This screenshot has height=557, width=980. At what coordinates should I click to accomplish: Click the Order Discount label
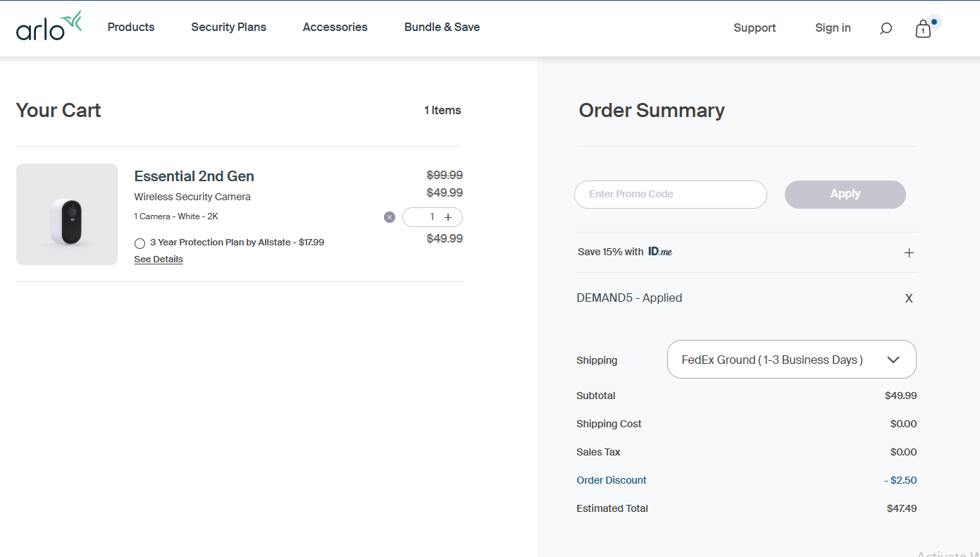point(612,480)
